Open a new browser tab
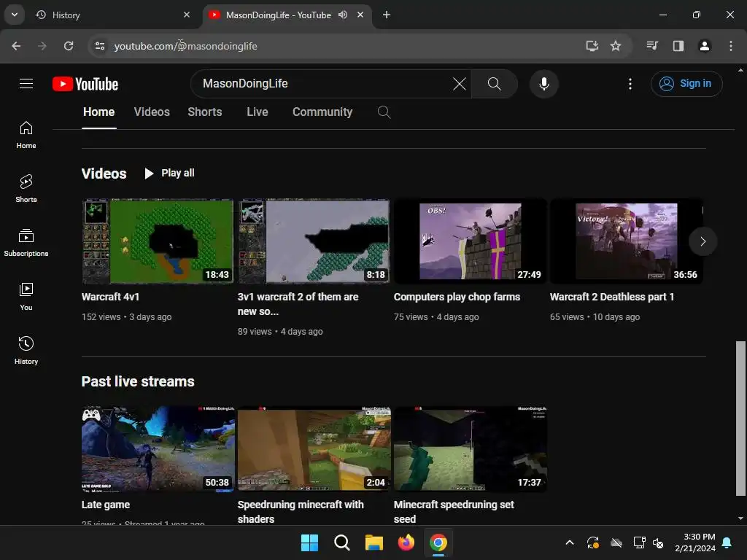 tap(387, 15)
